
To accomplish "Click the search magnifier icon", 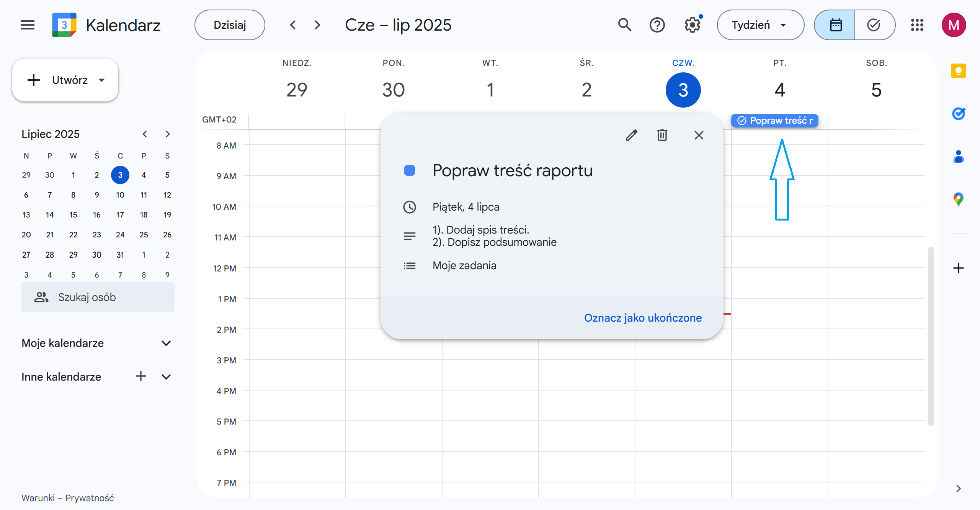I will coord(625,25).
